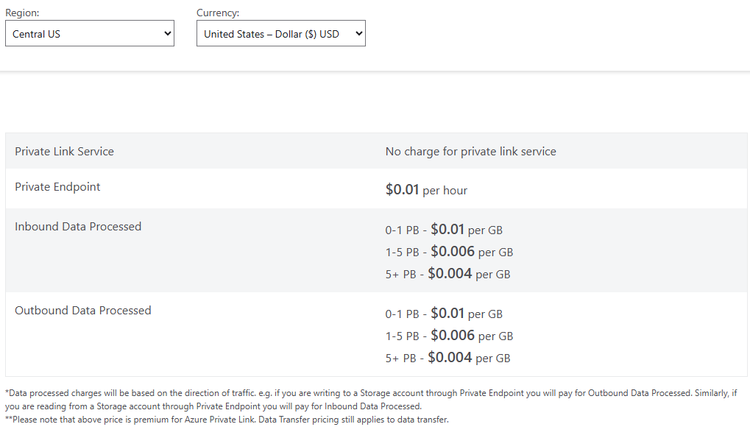Viewport: 750px width, 427px height.
Task: Click the $0.01 per hour price
Action: click(426, 189)
